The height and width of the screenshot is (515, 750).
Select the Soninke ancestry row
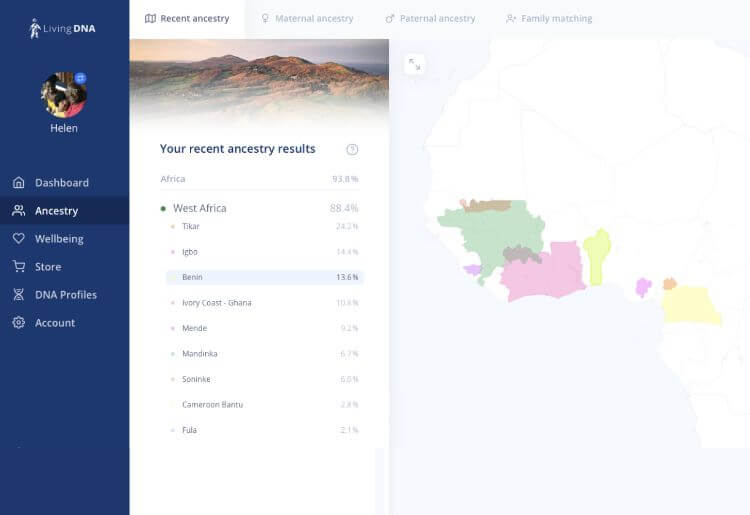[265, 379]
